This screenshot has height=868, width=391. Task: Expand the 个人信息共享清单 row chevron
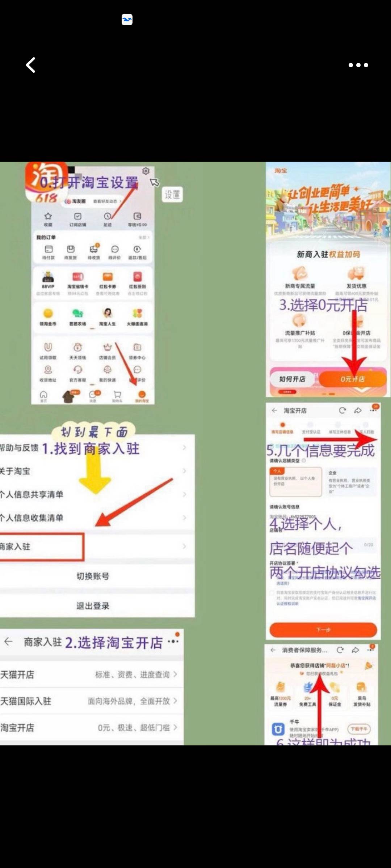click(x=184, y=494)
